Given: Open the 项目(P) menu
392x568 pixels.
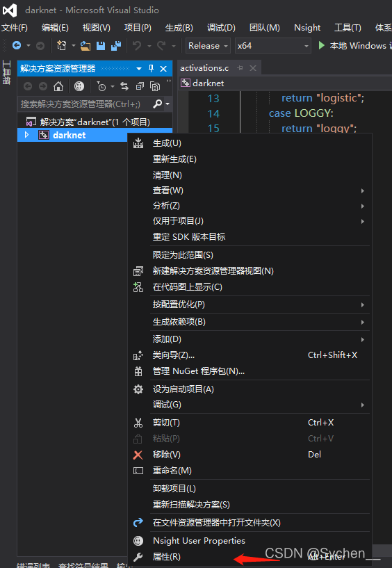Looking at the screenshot, I should tap(138, 28).
